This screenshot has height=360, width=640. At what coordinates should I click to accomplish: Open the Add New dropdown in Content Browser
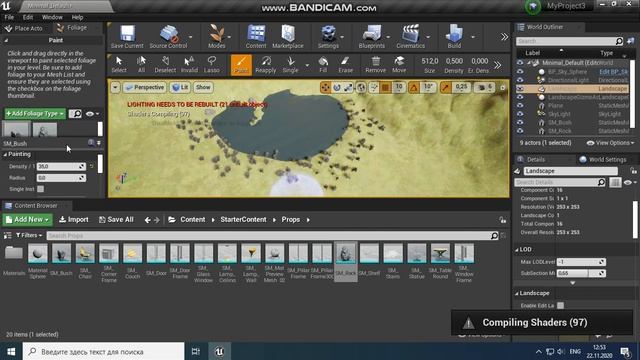(28, 220)
